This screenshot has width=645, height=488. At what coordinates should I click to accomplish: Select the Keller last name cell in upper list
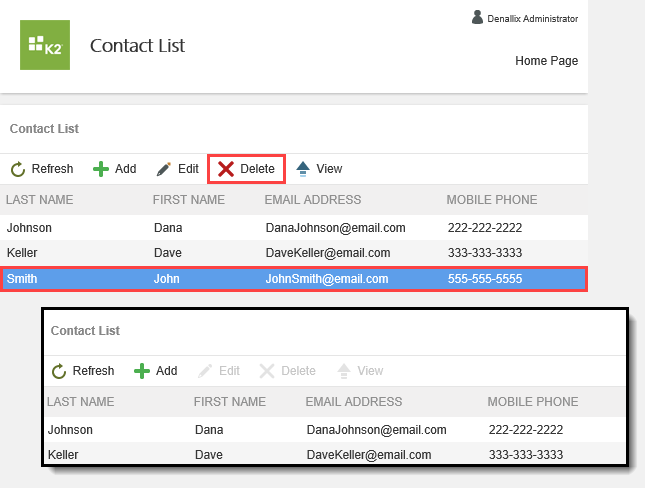click(x=22, y=253)
